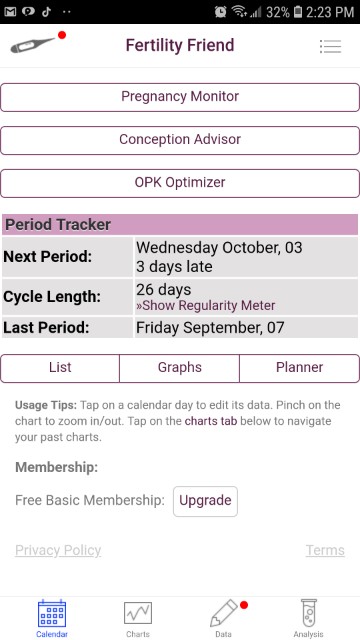
Task: Open the Data pencil icon
Action: click(x=223, y=613)
